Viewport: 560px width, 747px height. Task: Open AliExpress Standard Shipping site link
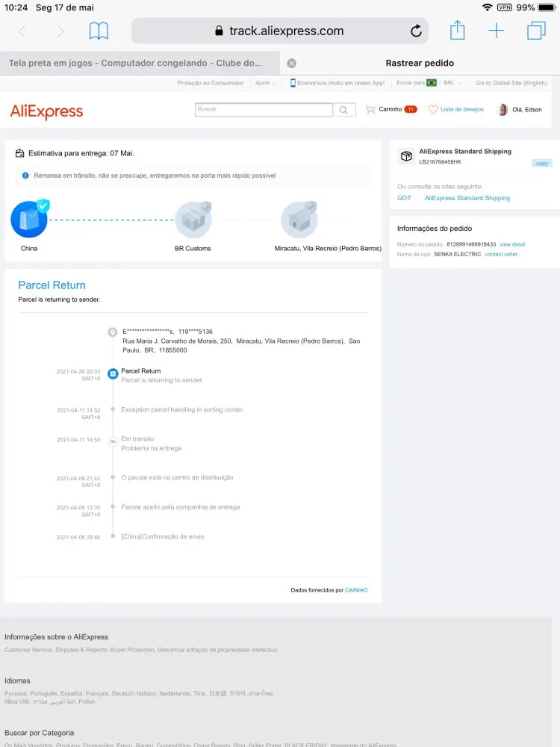click(467, 198)
